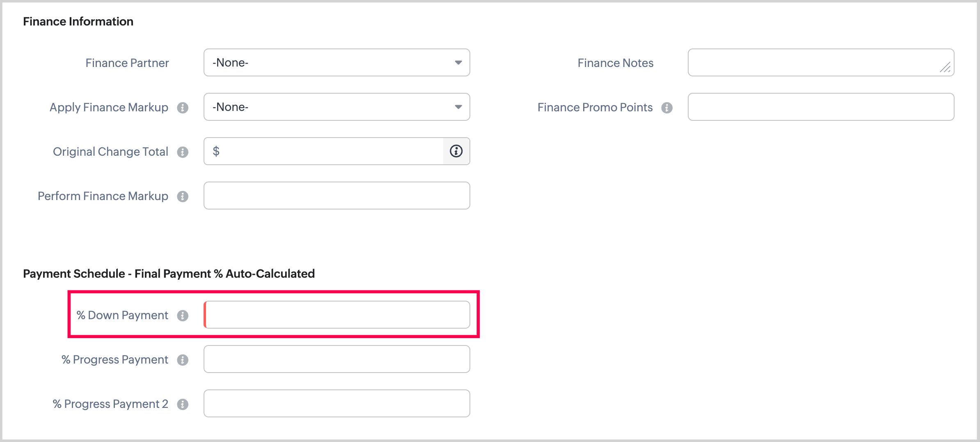This screenshot has width=980, height=442.
Task: Click info icon beside Finance Promo Points
Action: [x=667, y=108]
